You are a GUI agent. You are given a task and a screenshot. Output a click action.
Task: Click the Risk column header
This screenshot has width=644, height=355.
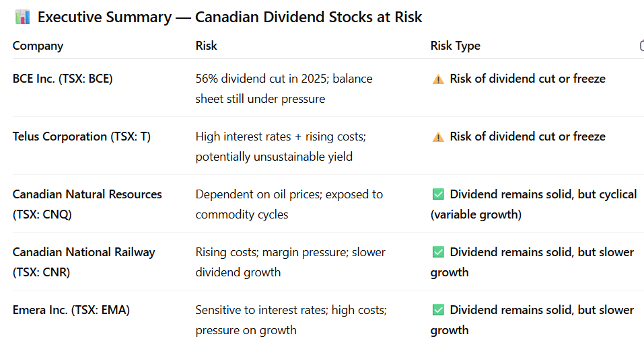[x=206, y=46]
